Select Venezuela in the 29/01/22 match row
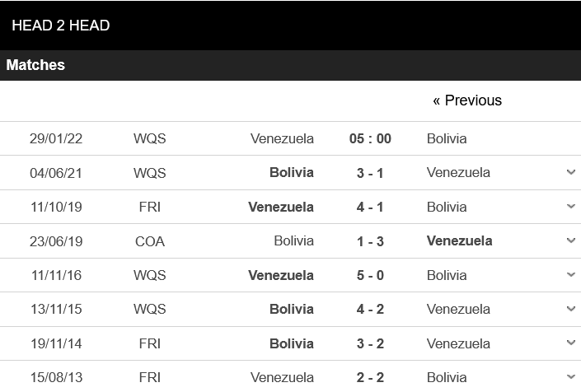The image size is (581, 392). [x=282, y=138]
